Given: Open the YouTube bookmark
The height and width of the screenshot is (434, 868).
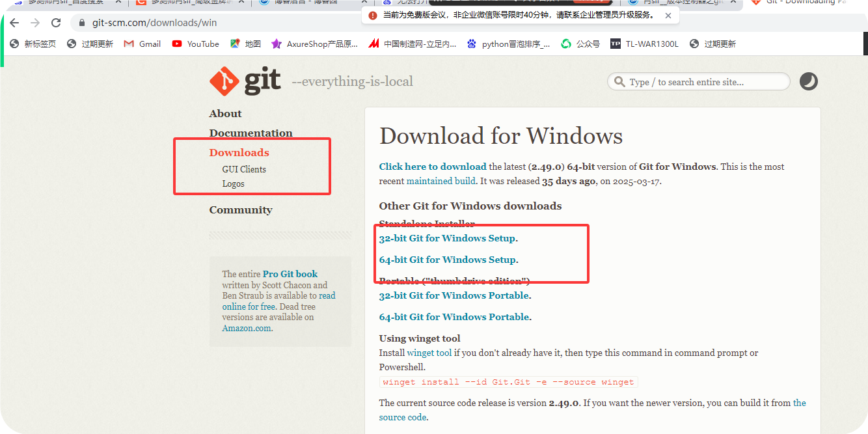Looking at the screenshot, I should pos(195,44).
